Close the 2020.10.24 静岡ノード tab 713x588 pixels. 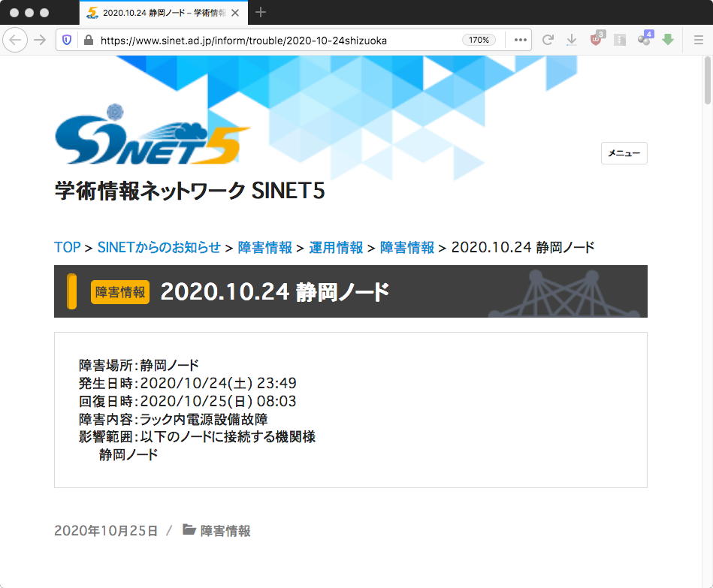tap(235, 13)
